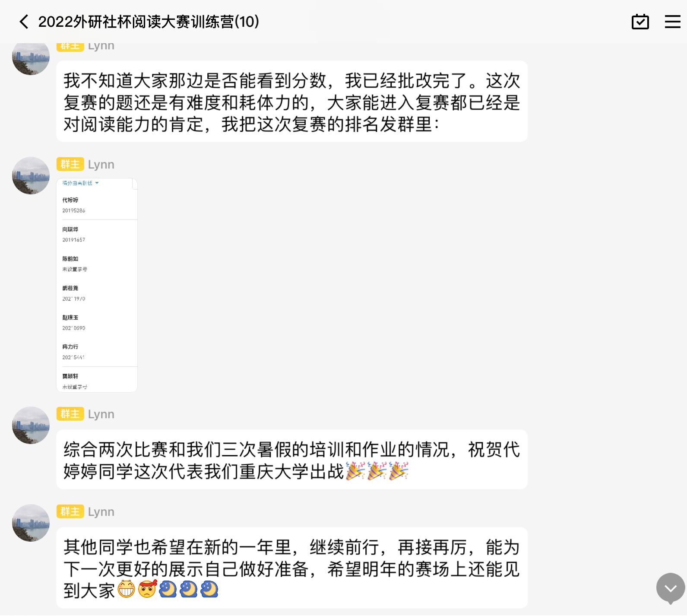Tap Lynn's avatar beside the last message
Viewport: 687px width, 616px height.
(x=31, y=523)
